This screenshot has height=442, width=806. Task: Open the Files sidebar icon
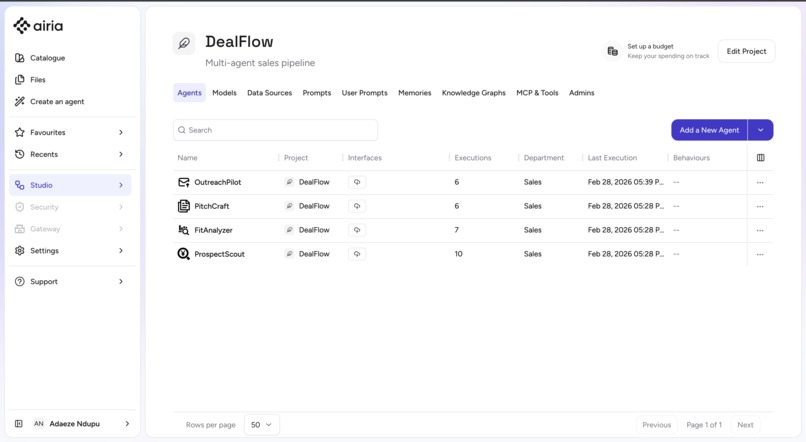click(20, 80)
